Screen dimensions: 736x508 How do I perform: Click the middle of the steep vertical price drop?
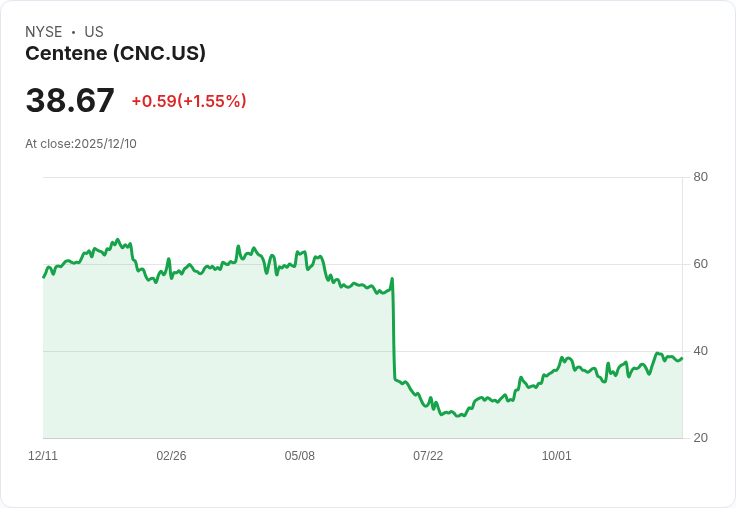(394, 330)
